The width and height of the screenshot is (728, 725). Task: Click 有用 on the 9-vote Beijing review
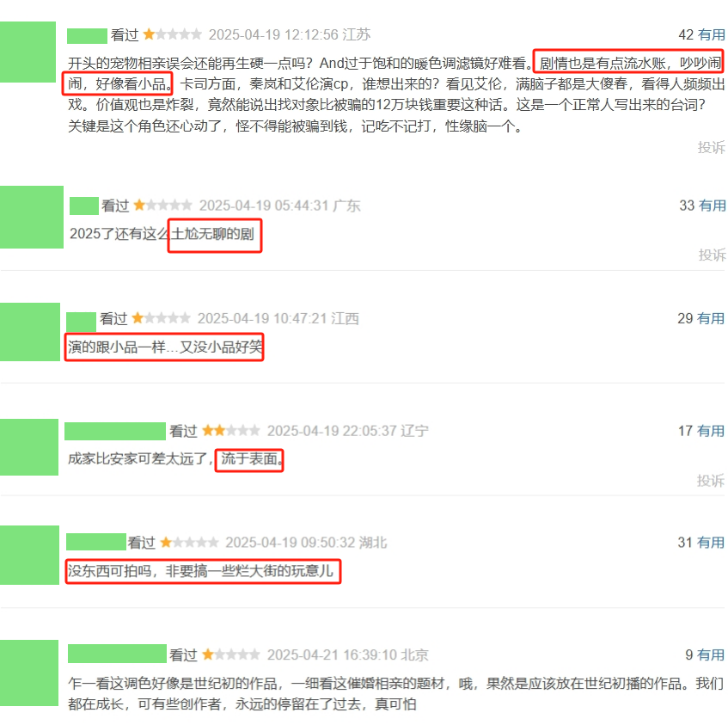[711, 654]
